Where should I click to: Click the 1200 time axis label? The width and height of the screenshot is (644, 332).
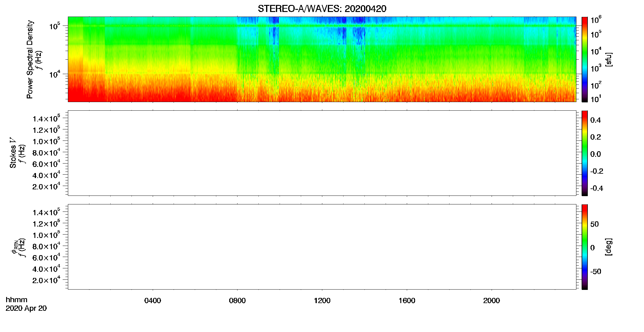(322, 301)
